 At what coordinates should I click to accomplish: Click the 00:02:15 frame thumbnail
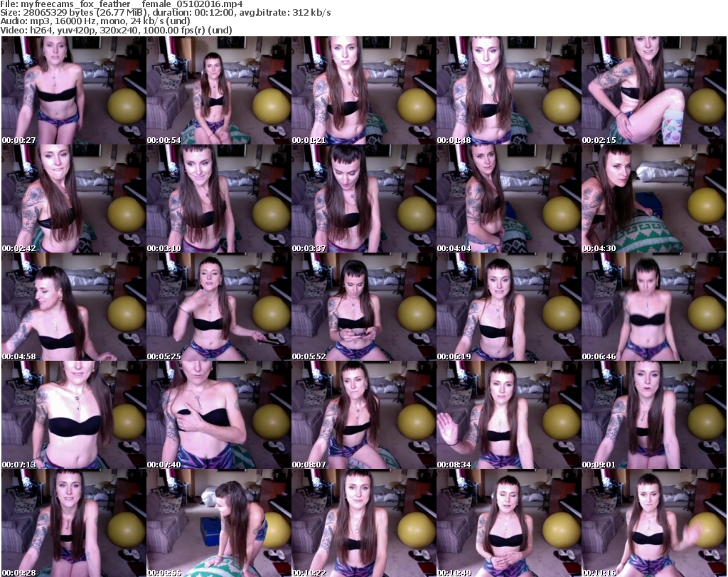[653, 90]
